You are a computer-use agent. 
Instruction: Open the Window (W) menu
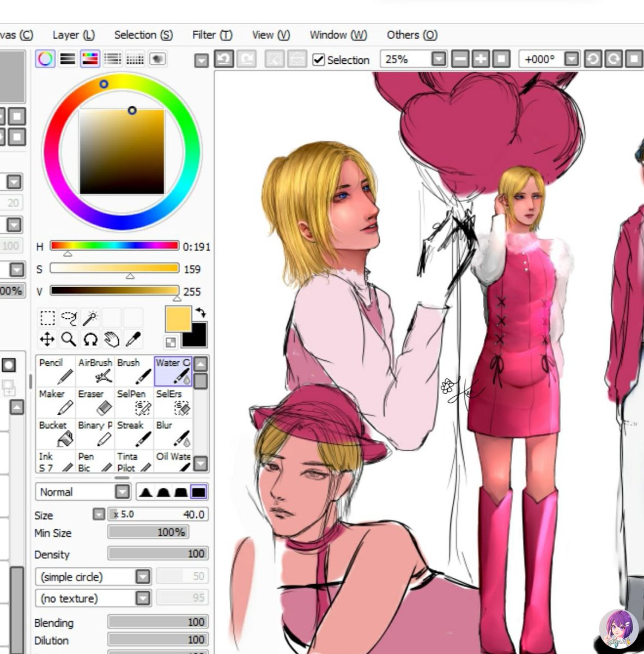tap(338, 35)
